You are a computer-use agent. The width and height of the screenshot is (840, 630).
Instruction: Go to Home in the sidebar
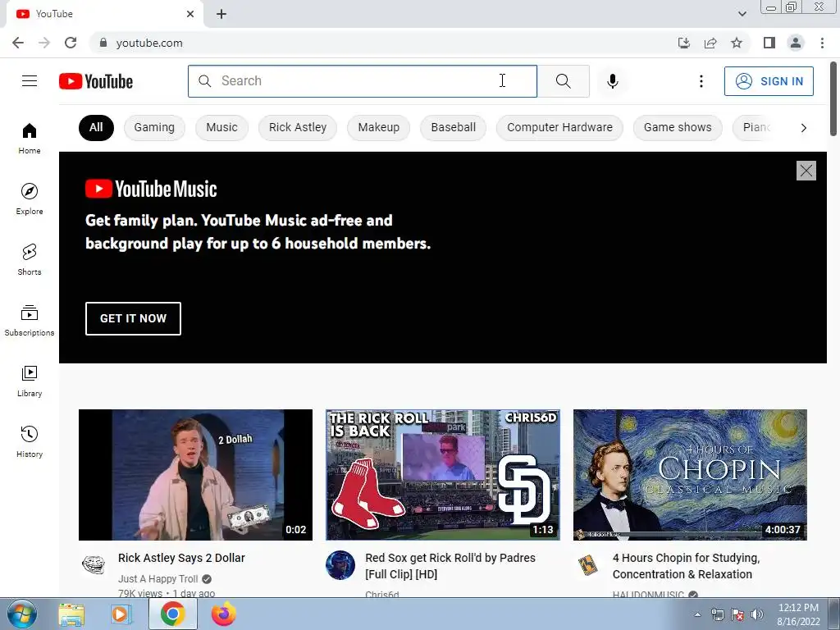pos(30,138)
